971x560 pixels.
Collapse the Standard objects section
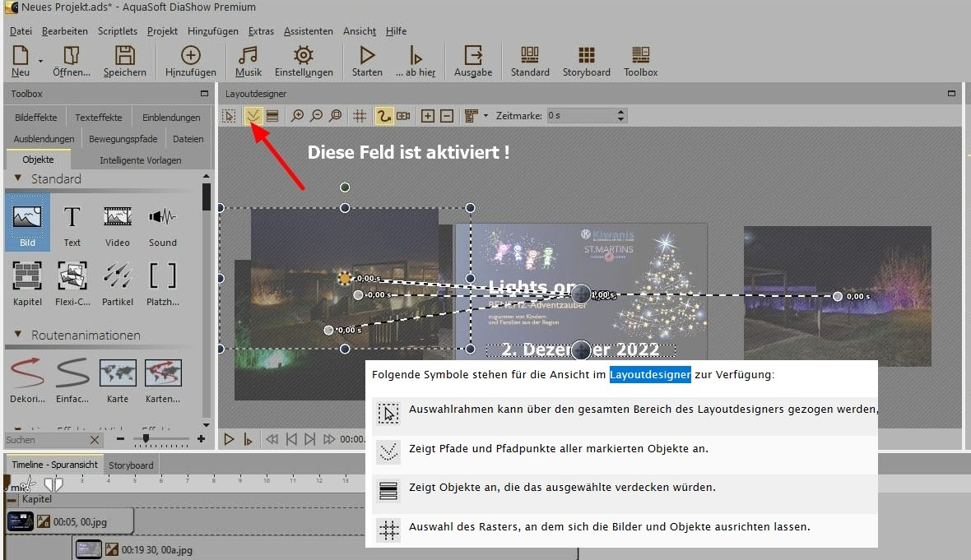click(x=18, y=179)
